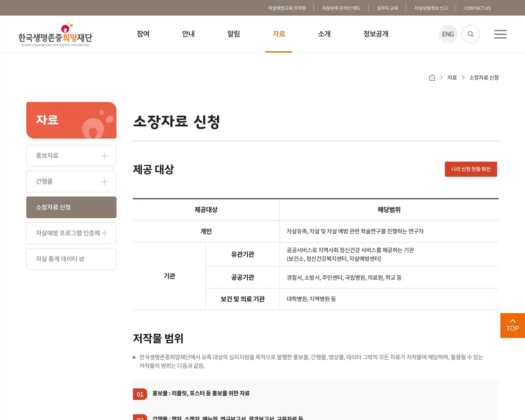The width and height of the screenshot is (525, 420).
Task: Open the 소개 navigation menu
Action: (324, 34)
